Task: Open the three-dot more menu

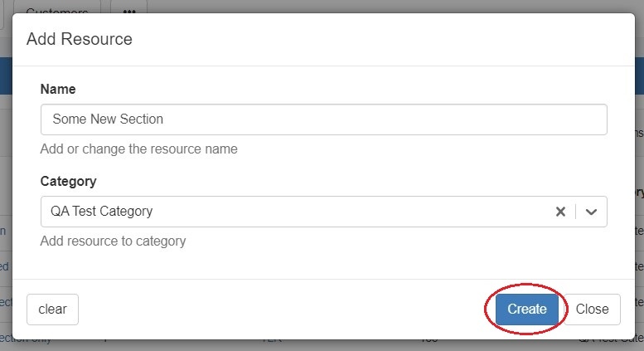Action: click(x=128, y=7)
